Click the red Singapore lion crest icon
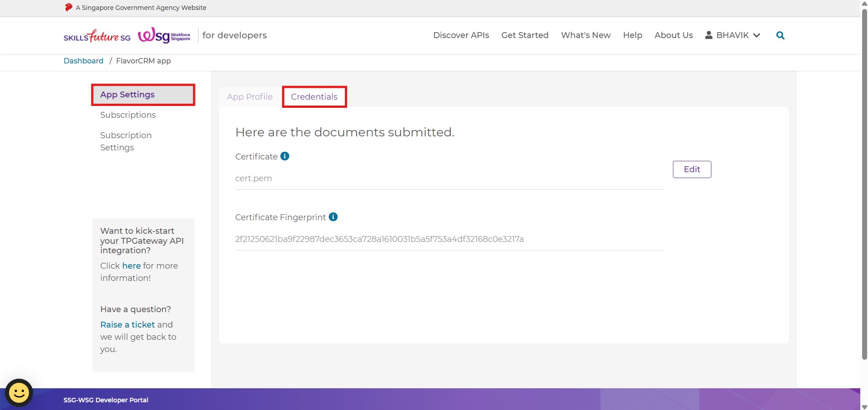 [68, 8]
